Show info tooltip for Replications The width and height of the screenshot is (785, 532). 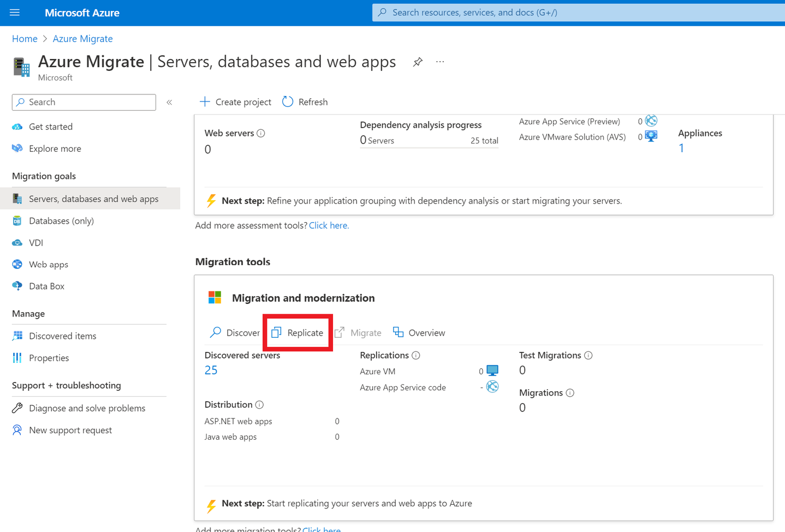pyautogui.click(x=416, y=355)
